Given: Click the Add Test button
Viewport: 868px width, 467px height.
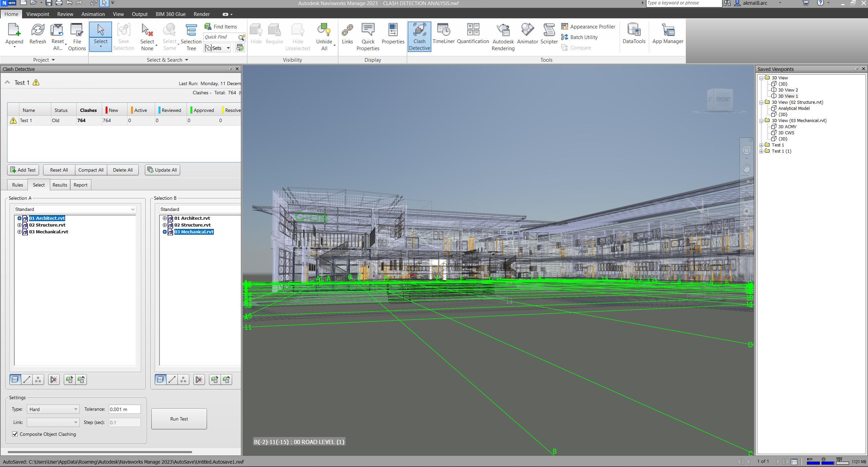Looking at the screenshot, I should [x=23, y=170].
